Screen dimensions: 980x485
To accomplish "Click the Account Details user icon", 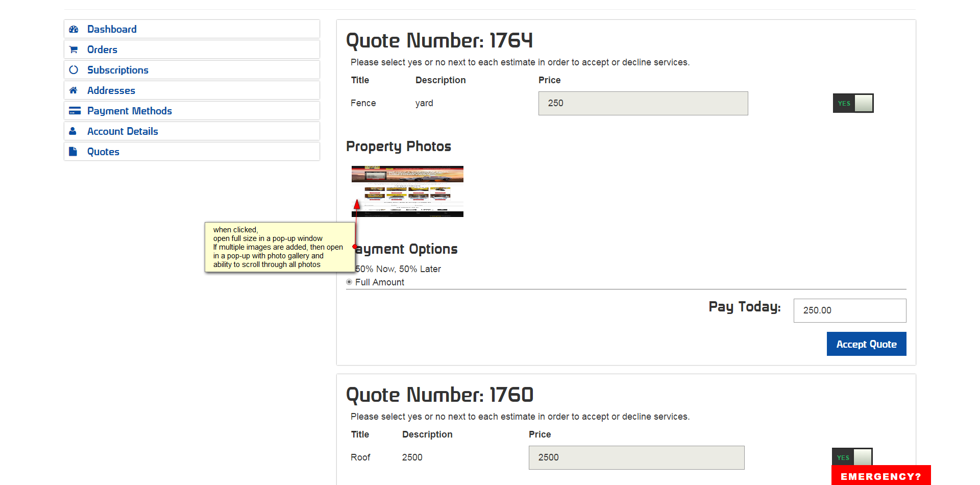I will [x=73, y=131].
